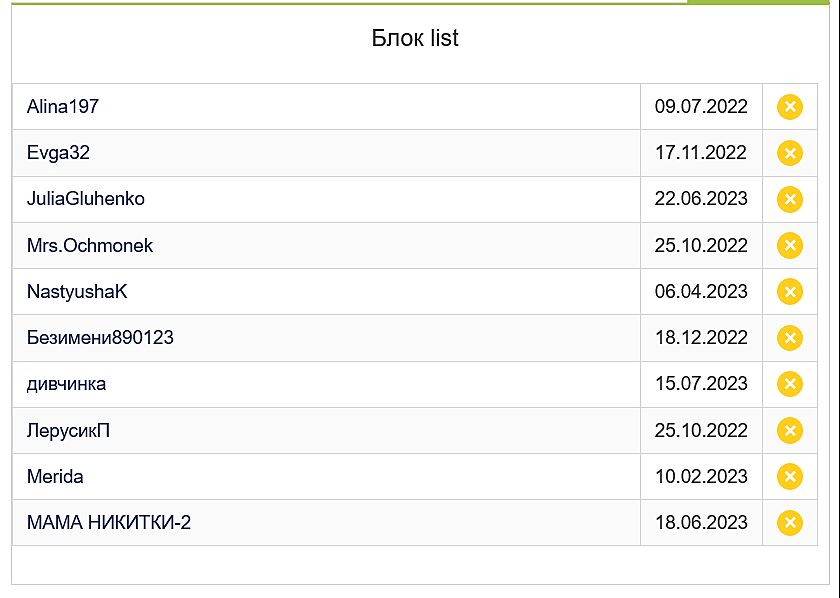Click block date 22.06.2023

pos(701,199)
